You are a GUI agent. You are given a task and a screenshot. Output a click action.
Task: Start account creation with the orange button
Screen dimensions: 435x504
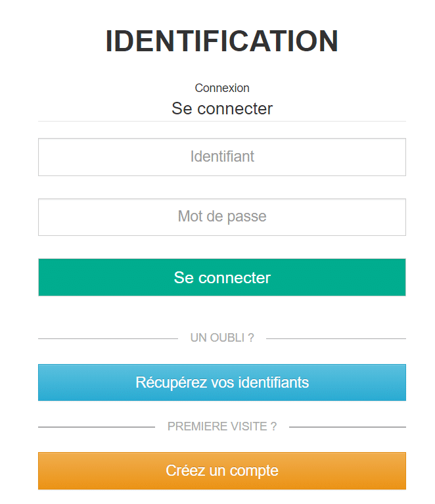click(x=222, y=470)
